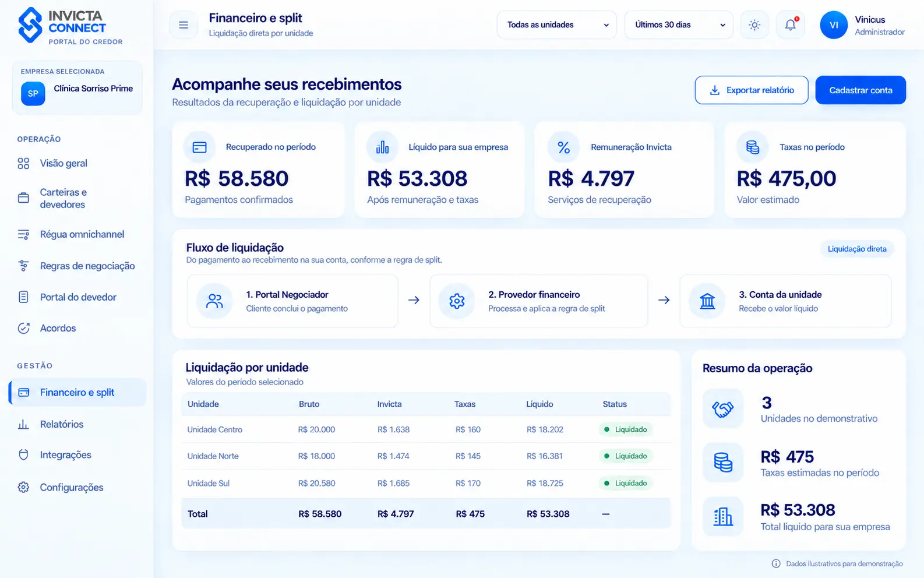The width and height of the screenshot is (924, 578).
Task: Open the Todas as unidades dropdown
Action: click(x=556, y=25)
